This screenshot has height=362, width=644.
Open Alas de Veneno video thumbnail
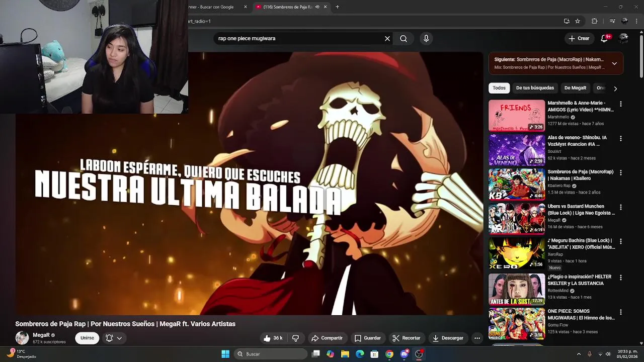point(517,150)
